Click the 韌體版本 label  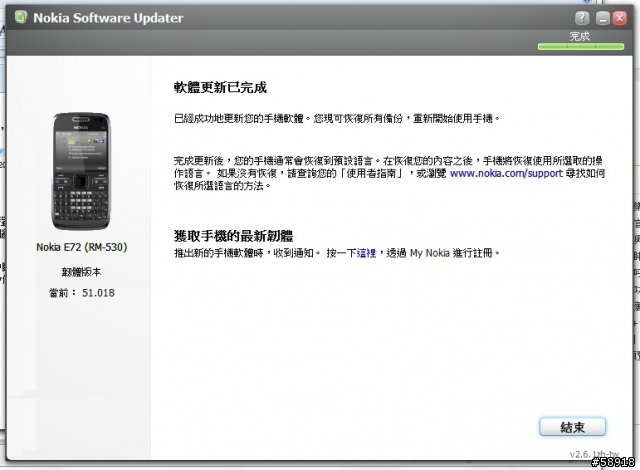(81, 272)
